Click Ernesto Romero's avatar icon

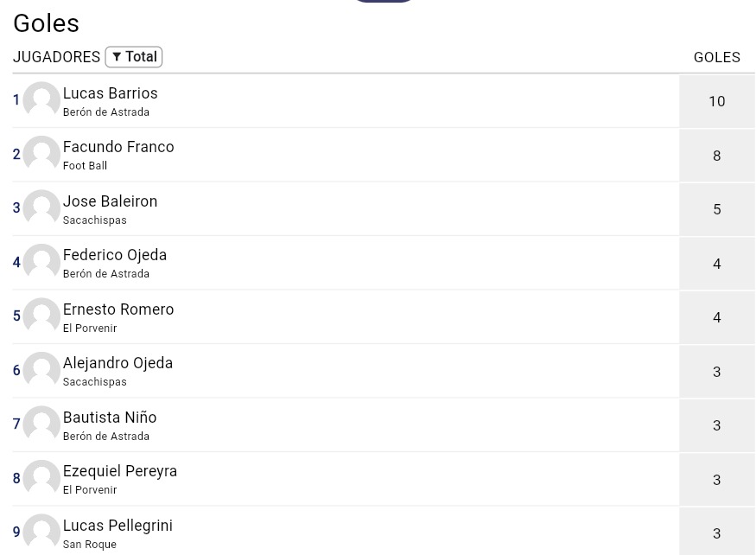[41, 316]
